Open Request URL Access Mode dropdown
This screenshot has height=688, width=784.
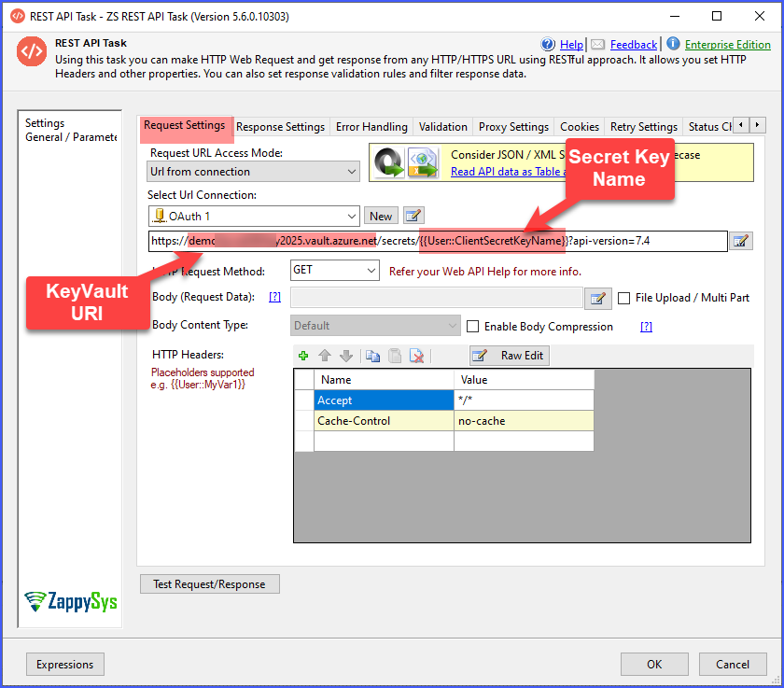pyautogui.click(x=254, y=172)
